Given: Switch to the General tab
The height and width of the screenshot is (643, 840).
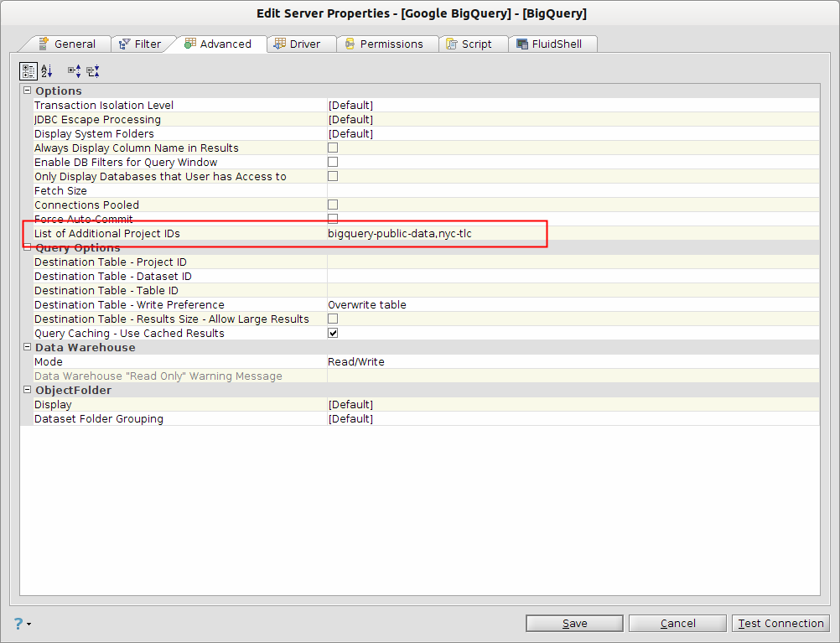Looking at the screenshot, I should coord(68,44).
